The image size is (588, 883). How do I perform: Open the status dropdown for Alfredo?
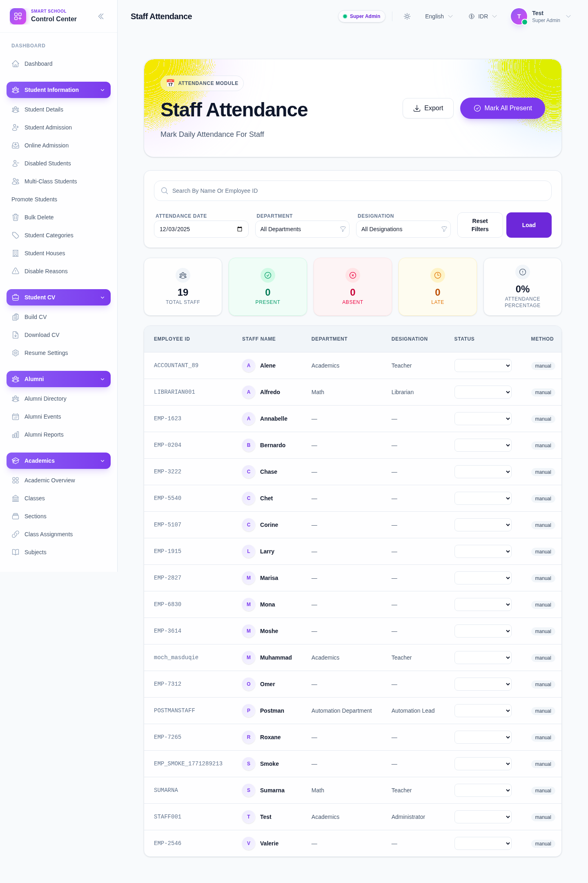pyautogui.click(x=483, y=392)
